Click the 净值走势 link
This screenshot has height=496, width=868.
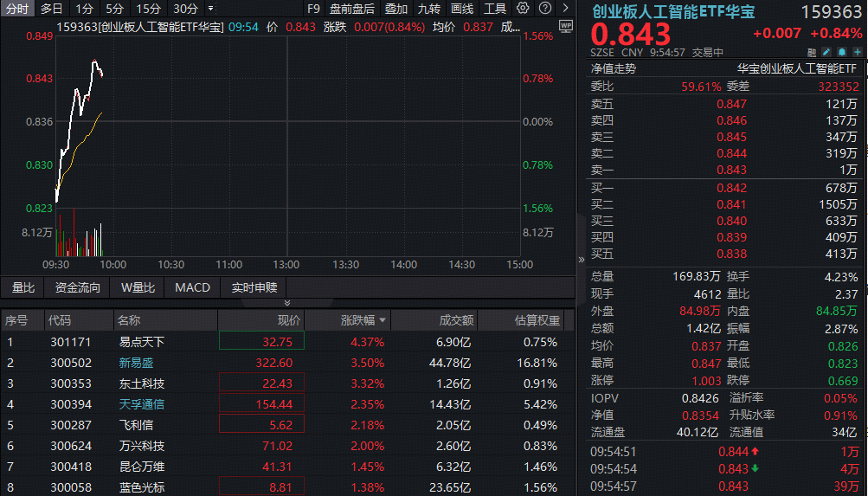pyautogui.click(x=614, y=68)
